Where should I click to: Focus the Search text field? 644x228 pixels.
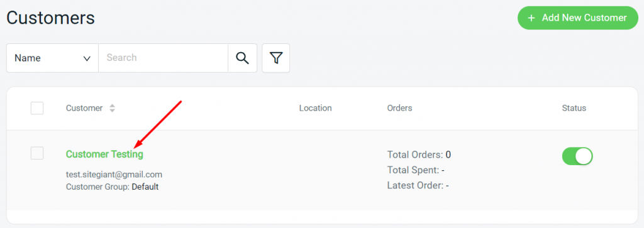coord(163,58)
